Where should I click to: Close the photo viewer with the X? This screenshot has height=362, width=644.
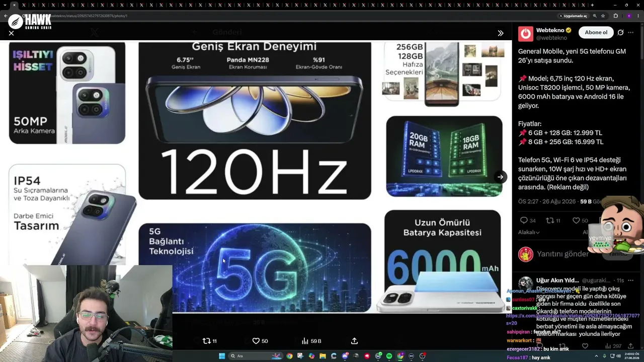11,33
